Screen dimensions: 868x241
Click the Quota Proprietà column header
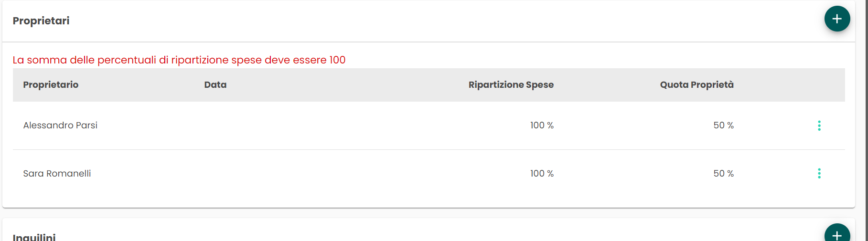pyautogui.click(x=697, y=85)
